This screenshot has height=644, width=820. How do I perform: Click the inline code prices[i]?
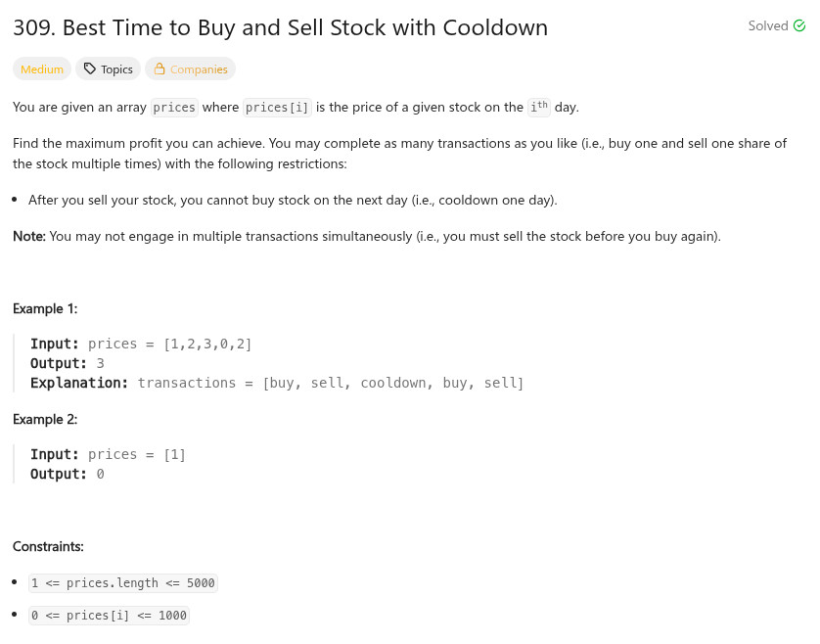point(278,108)
